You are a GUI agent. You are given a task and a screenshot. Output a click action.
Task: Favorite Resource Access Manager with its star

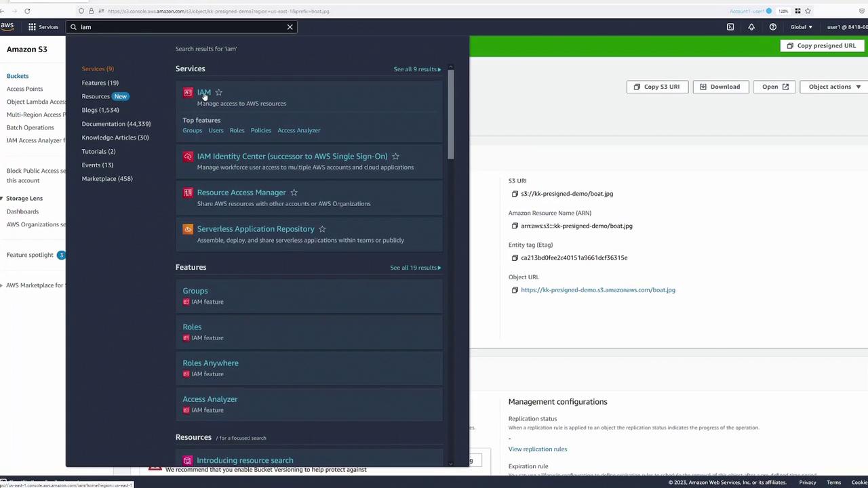point(294,192)
